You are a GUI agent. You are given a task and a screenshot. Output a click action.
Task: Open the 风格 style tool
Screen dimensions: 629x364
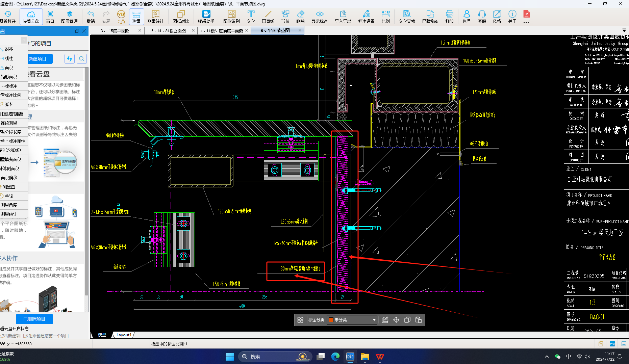point(497,17)
